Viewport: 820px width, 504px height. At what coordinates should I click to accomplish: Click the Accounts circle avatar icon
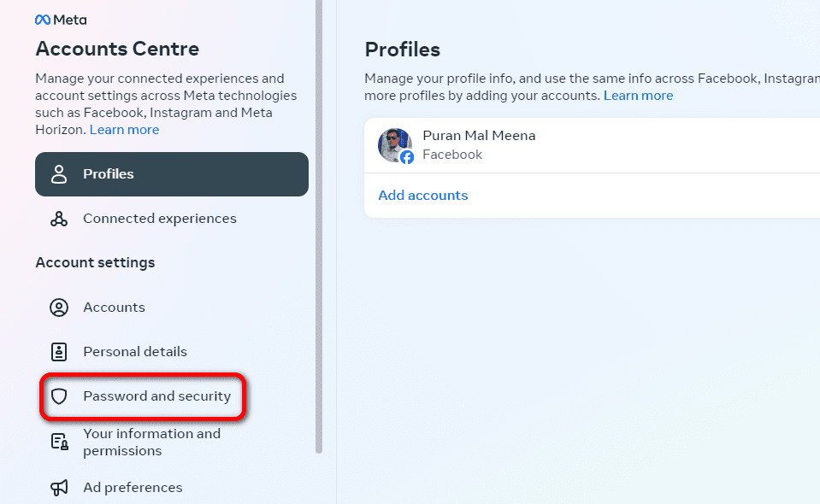[x=59, y=308]
